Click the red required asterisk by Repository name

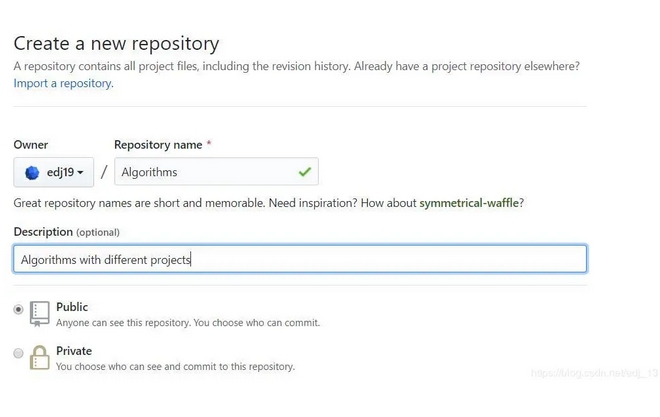209,143
